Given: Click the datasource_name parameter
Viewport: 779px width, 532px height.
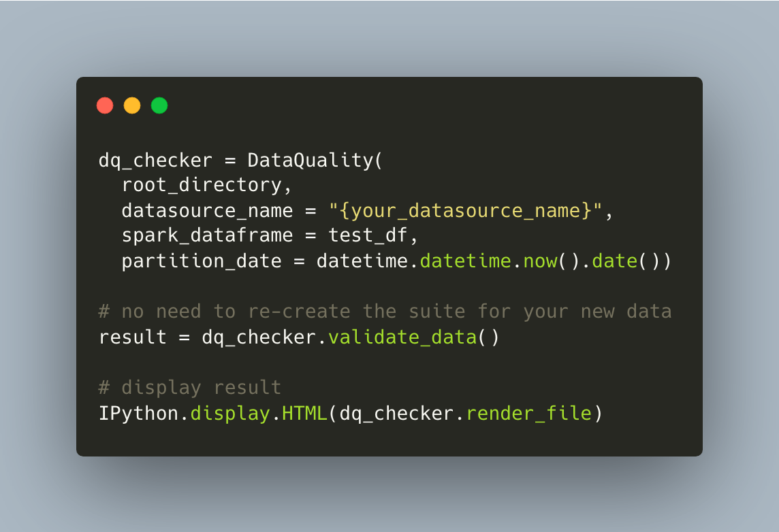Looking at the screenshot, I should point(207,211).
